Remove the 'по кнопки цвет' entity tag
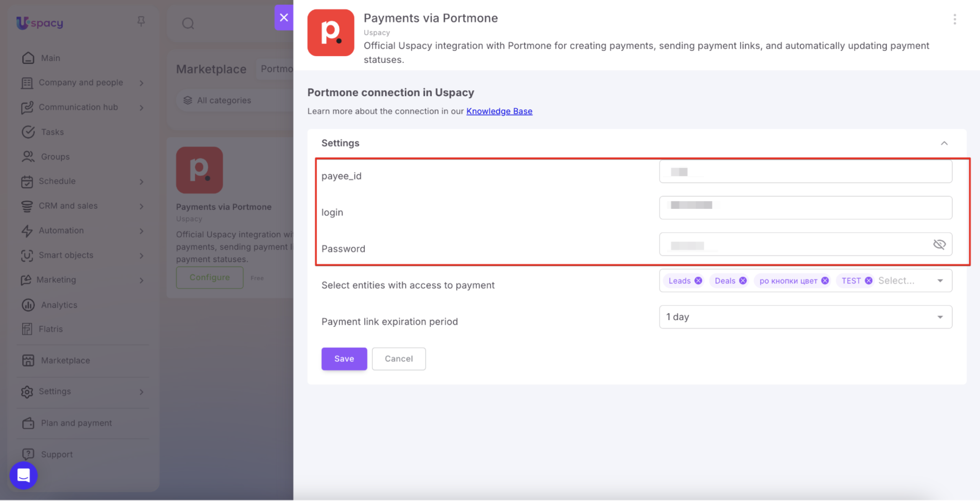This screenshot has width=980, height=501. coord(825,281)
